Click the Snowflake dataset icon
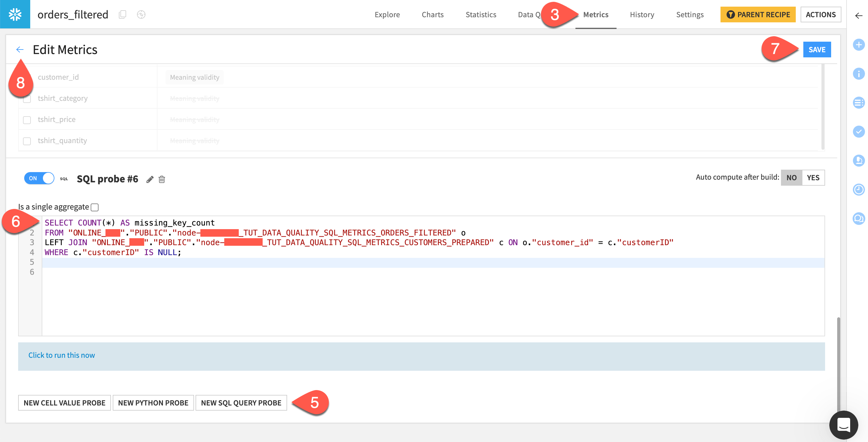868x442 pixels. point(15,14)
